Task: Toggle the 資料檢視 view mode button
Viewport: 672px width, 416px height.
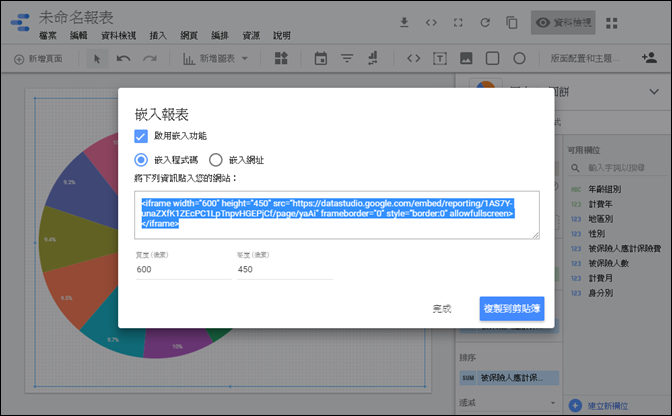Action: point(563,22)
